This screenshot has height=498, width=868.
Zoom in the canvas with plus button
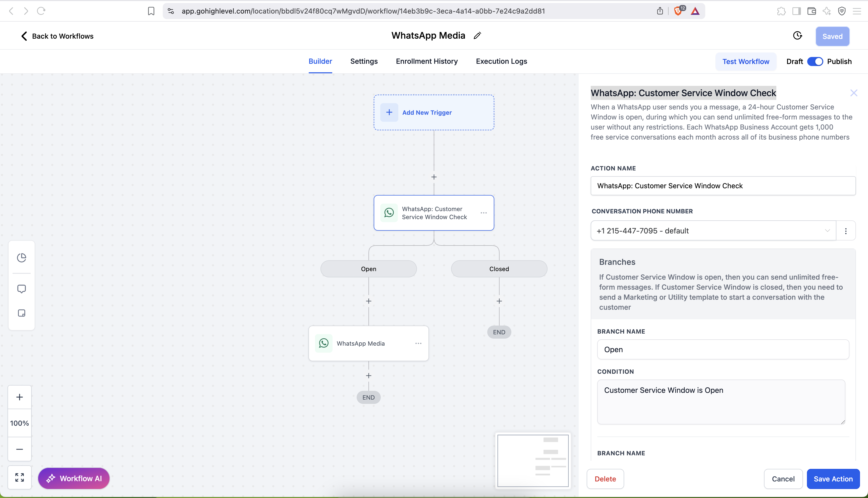click(20, 397)
